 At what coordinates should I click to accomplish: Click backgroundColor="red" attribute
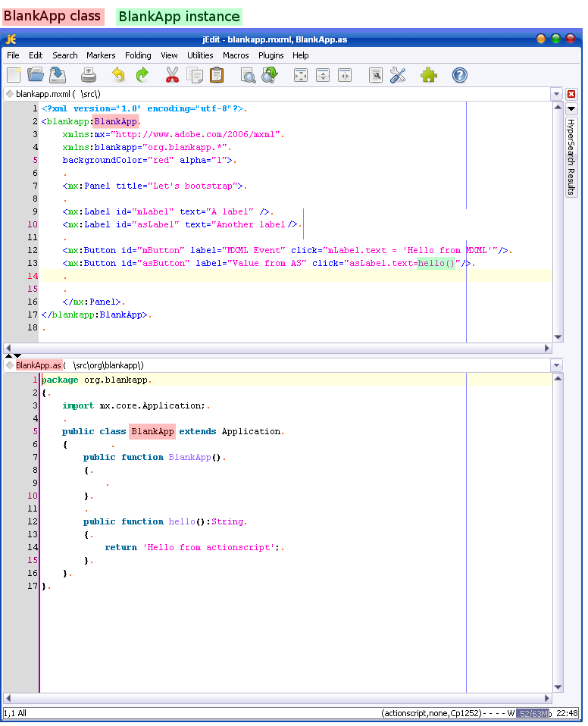[x=118, y=160]
